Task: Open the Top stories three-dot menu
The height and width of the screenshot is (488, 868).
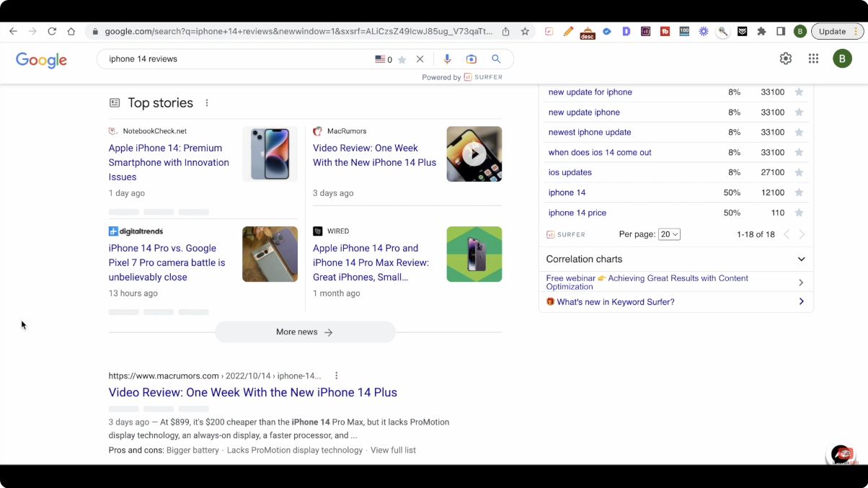Action: coord(207,103)
